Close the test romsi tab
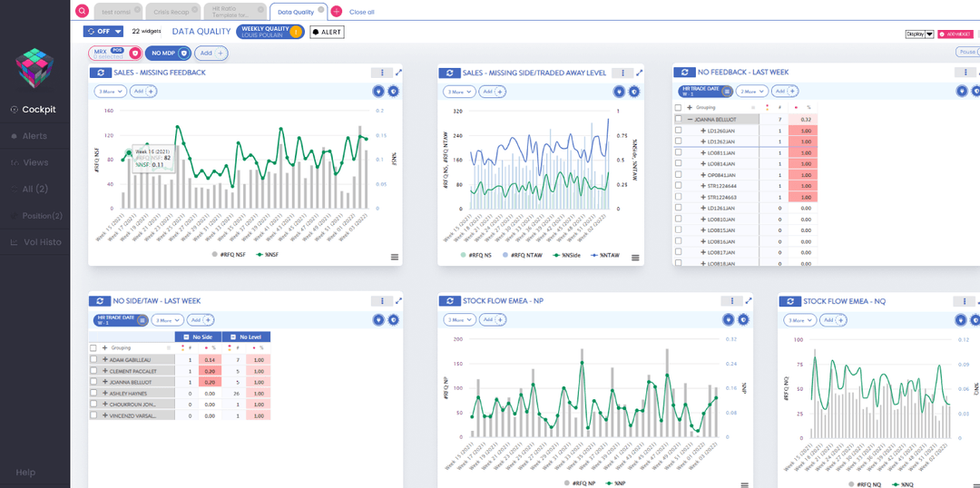 [138, 9]
